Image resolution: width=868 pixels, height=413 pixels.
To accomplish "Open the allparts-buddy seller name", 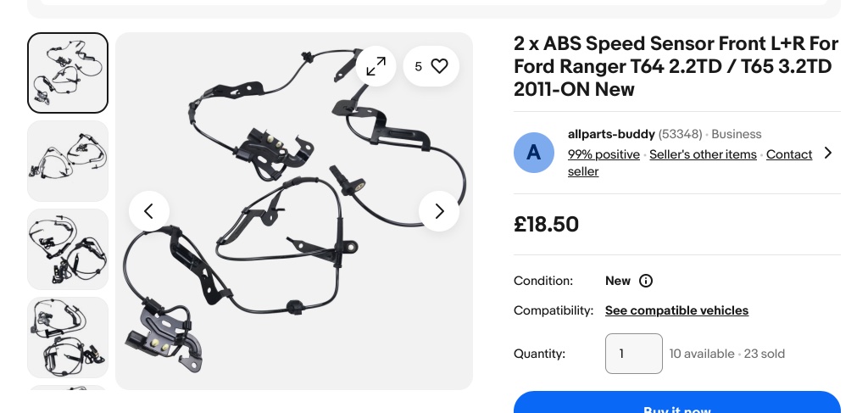I will pos(611,134).
